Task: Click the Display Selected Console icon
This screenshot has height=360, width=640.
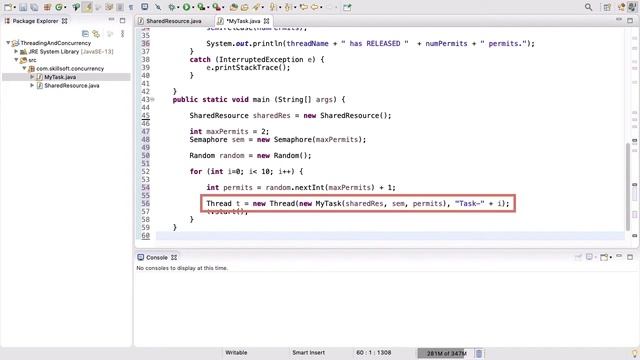Action: (589, 257)
